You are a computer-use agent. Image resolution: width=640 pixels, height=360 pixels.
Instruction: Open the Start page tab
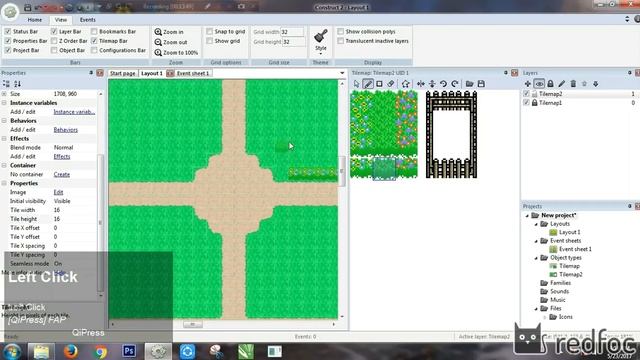tap(122, 73)
